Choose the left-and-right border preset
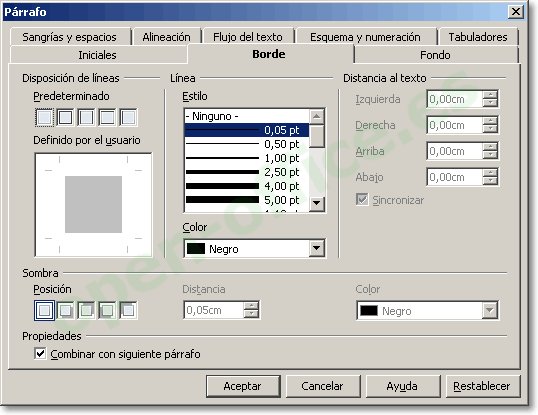The height and width of the screenshot is (415, 538). [86, 117]
